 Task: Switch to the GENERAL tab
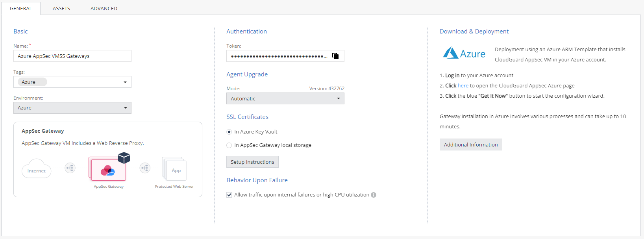(x=21, y=8)
